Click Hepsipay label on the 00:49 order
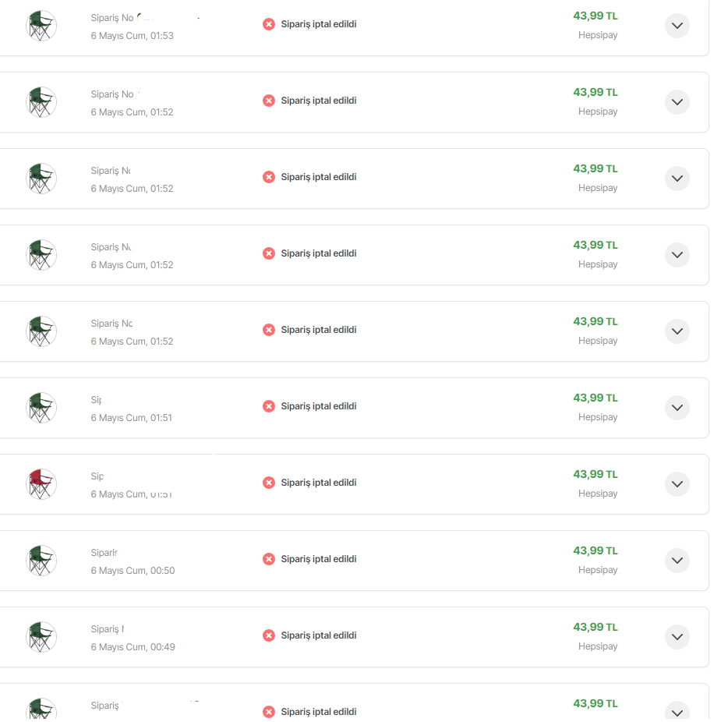This screenshot has height=722, width=728. (x=598, y=646)
